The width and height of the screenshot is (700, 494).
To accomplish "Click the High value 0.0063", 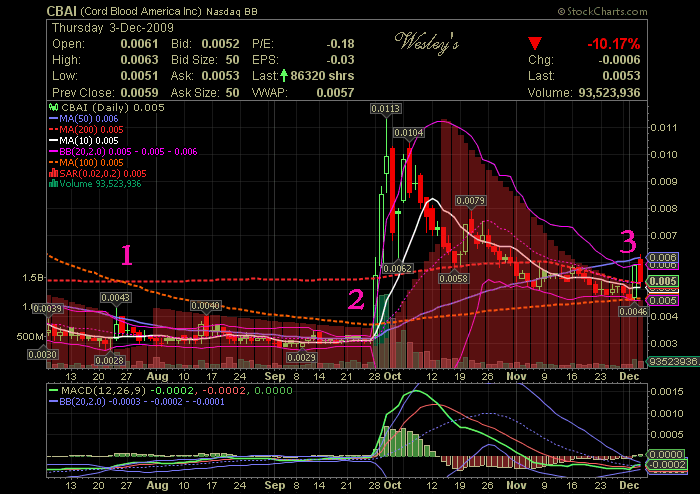I will [x=139, y=60].
